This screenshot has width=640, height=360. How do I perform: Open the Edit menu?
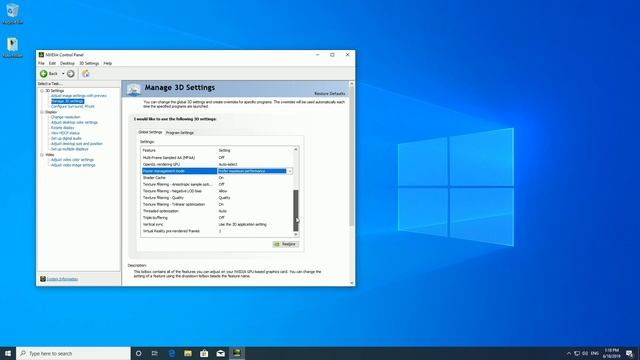(x=52, y=63)
